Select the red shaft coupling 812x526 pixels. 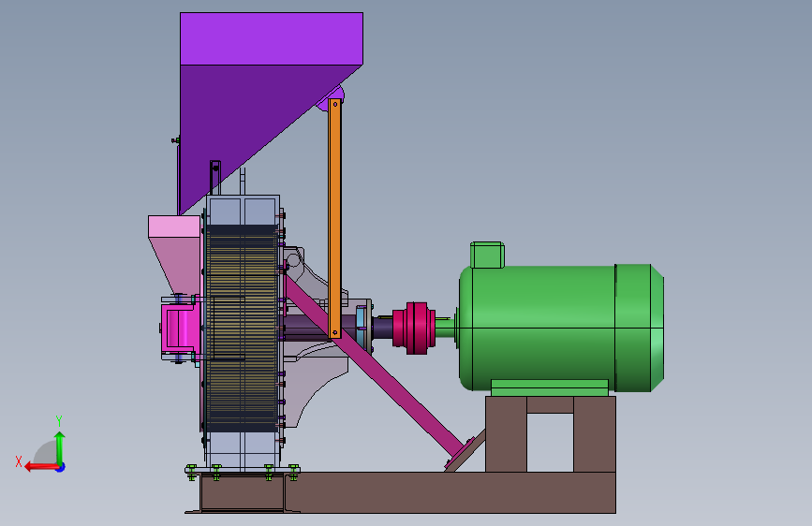point(414,329)
